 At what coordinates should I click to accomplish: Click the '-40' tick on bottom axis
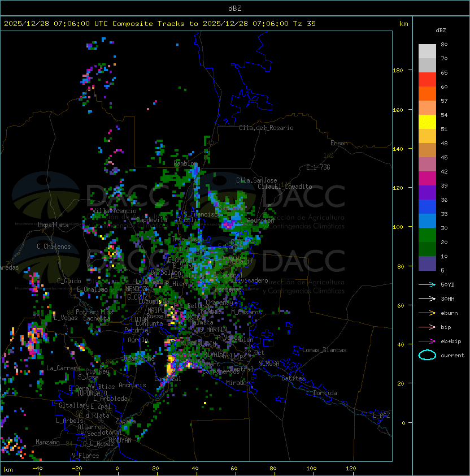click(37, 469)
